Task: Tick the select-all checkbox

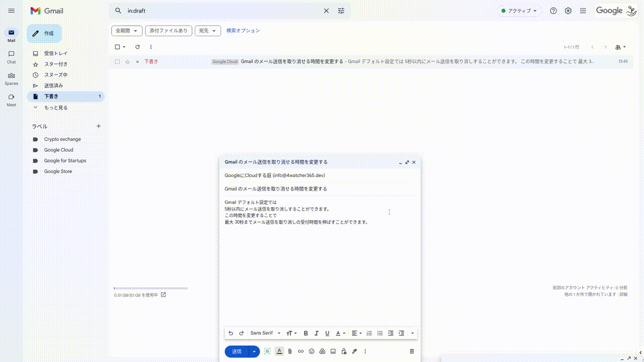Action: pyautogui.click(x=117, y=47)
